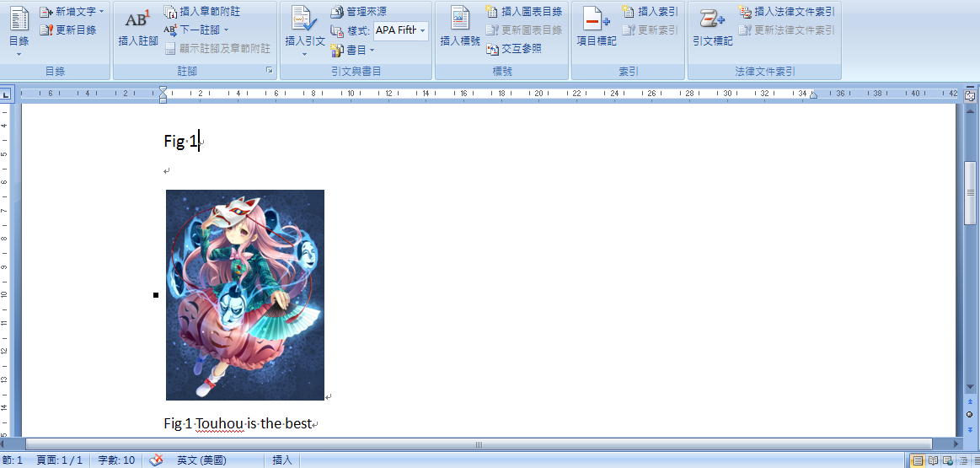Click the misspelled word Touhou
This screenshot has height=468, width=980.
tap(219, 423)
